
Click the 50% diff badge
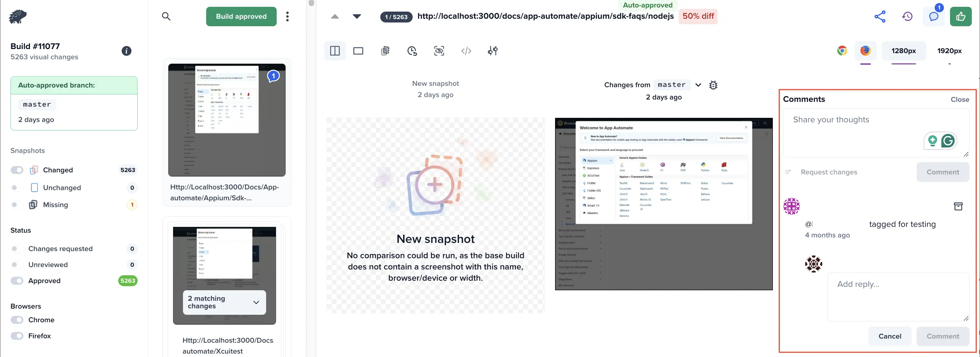click(698, 16)
